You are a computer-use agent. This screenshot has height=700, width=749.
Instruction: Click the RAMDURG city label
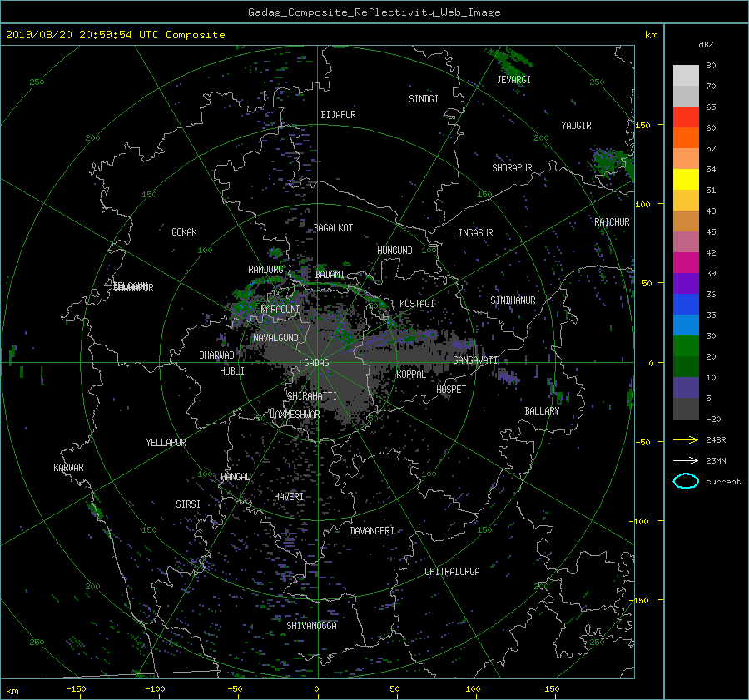265,270
